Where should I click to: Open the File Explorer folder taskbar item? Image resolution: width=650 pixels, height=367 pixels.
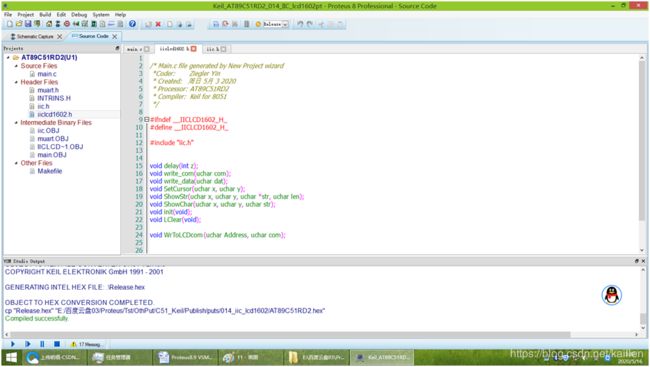(x=316, y=357)
